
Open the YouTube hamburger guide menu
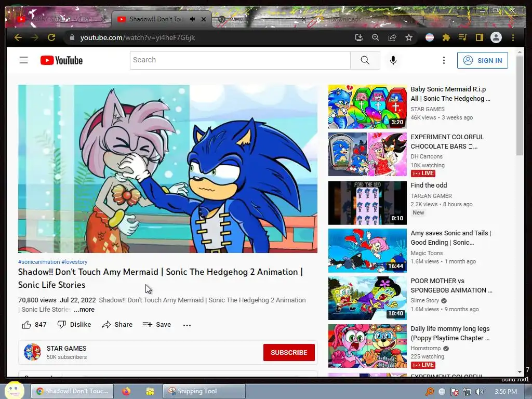pos(23,60)
